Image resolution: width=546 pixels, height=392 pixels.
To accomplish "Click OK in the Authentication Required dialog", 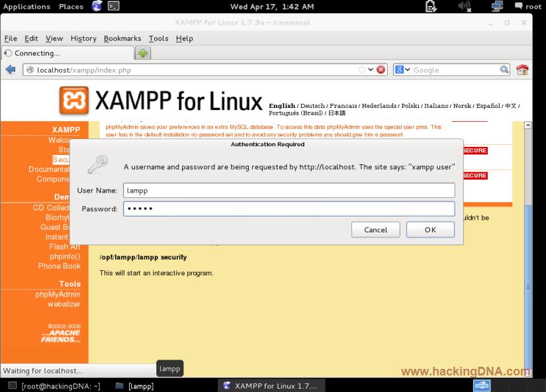I will [430, 229].
